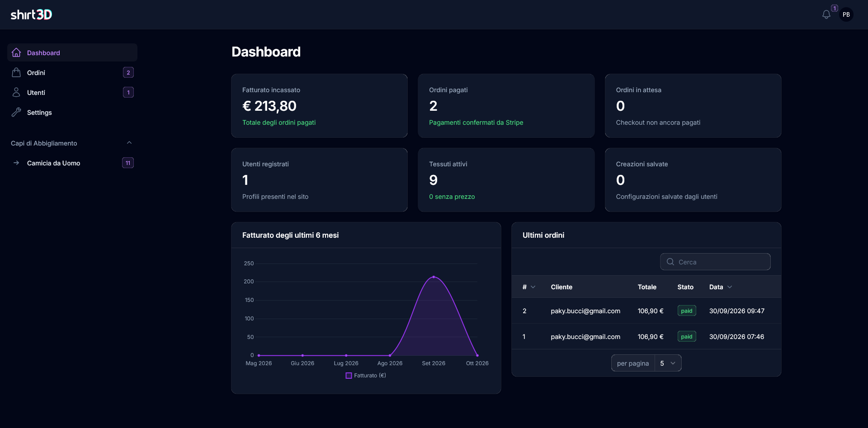Sort by the Data column chevron
The height and width of the screenshot is (428, 868).
pos(730,287)
